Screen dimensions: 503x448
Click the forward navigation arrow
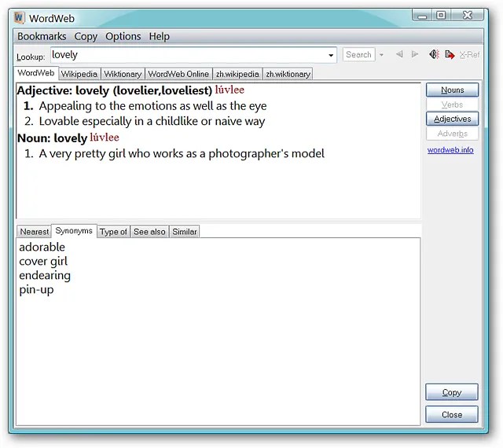415,54
